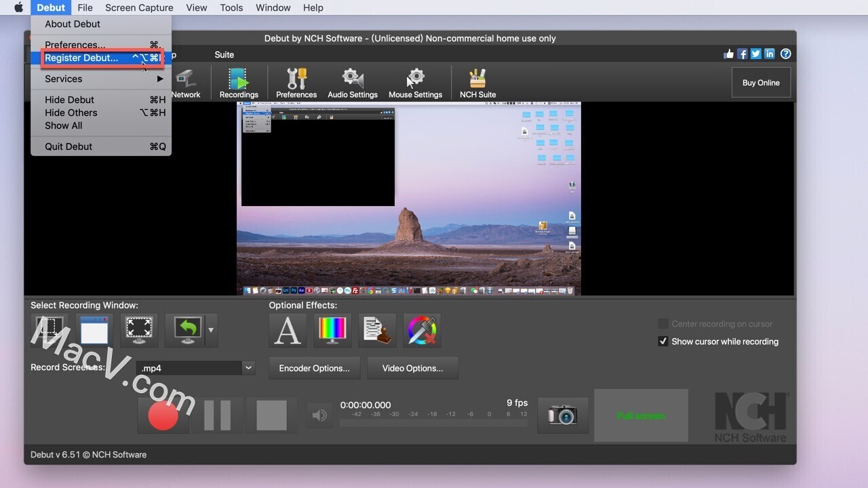Share on Twitter icon
This screenshot has height=488, width=868.
[755, 54]
